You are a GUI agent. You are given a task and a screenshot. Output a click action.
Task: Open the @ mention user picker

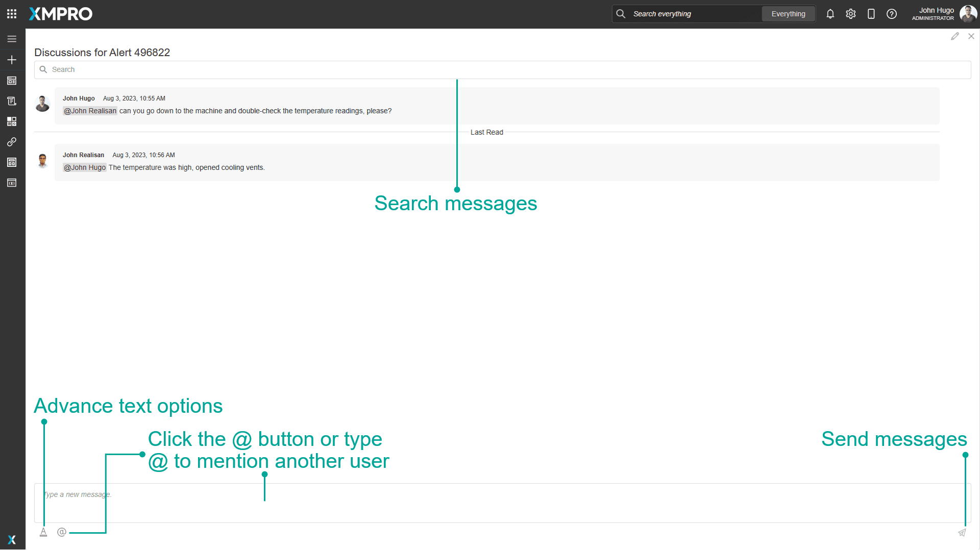click(x=61, y=532)
